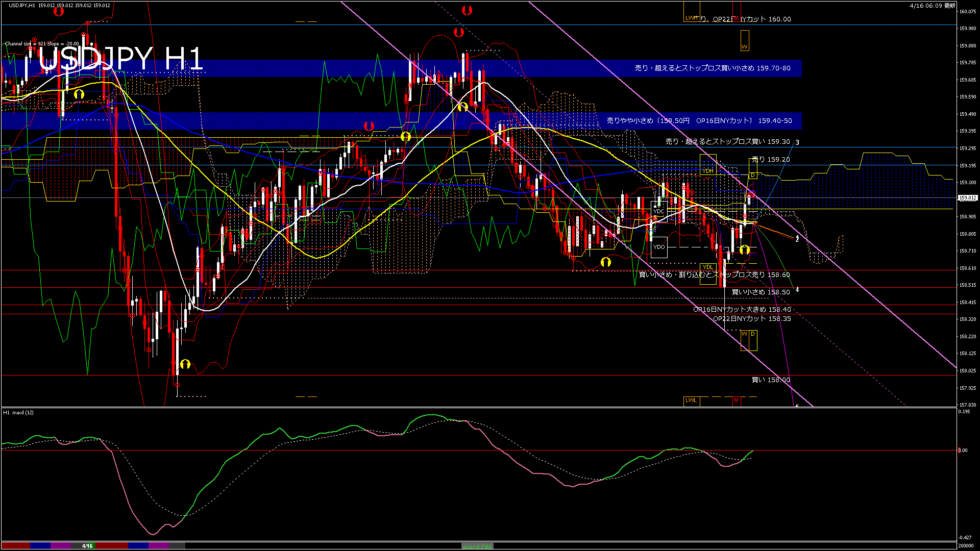980x551 pixels.
Task: Click the purple session segment in the bottom color bar
Action: click(60, 545)
